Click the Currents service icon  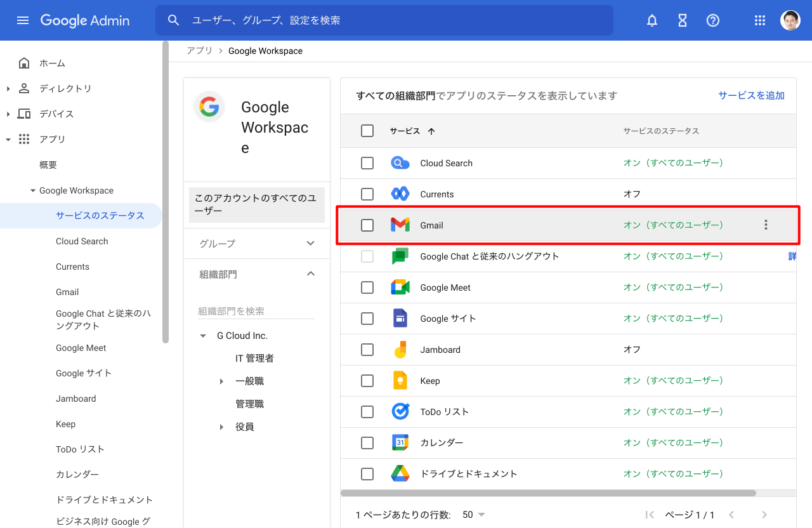click(400, 194)
